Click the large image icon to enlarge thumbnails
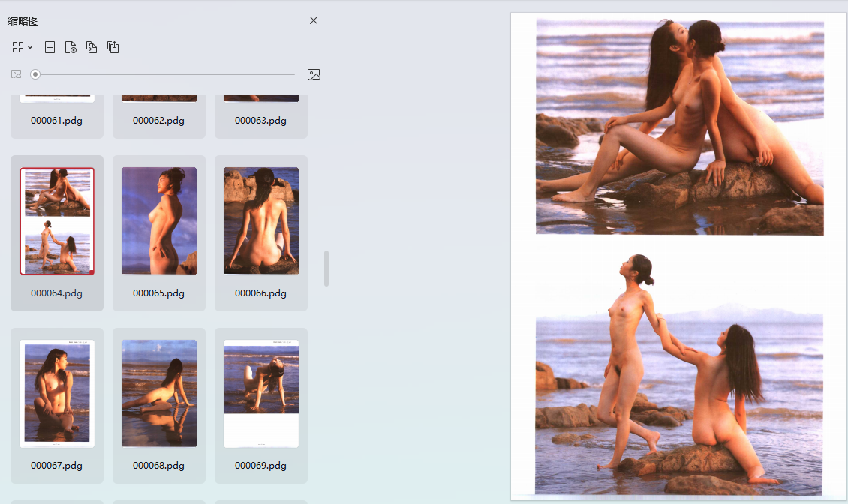The image size is (848, 504). point(314,74)
